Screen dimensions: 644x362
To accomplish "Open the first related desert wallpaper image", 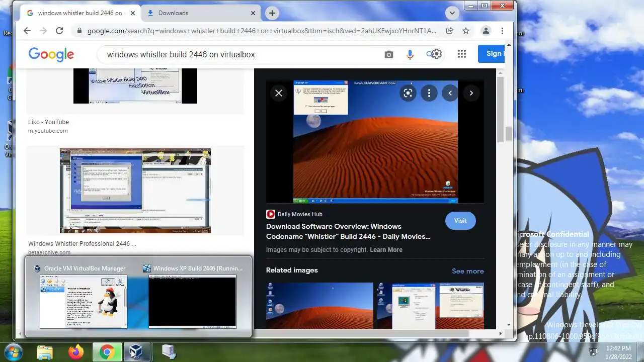I will click(319, 306).
